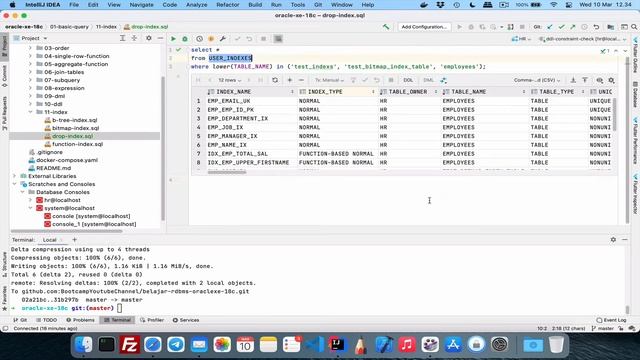Viewport: 640px width, 360px height.
Task: Click the green icon beside the Execute arrow
Action: coord(185,39)
